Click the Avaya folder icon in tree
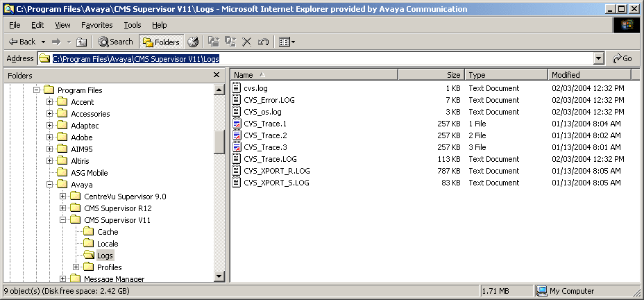 click(x=62, y=185)
